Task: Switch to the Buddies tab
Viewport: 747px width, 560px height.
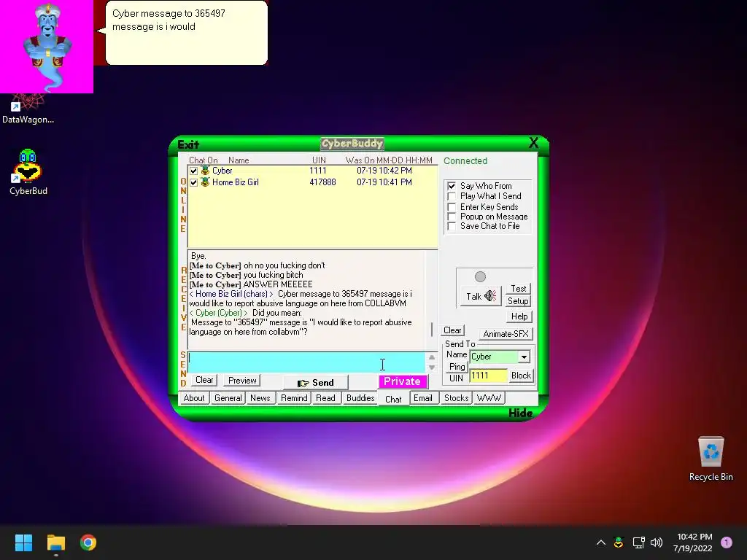Action: click(x=360, y=398)
